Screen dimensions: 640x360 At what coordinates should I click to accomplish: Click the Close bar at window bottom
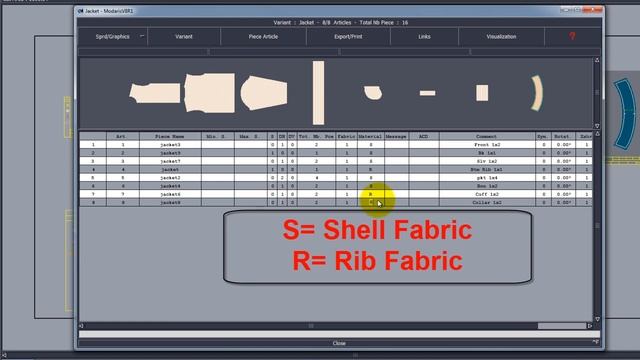point(339,343)
